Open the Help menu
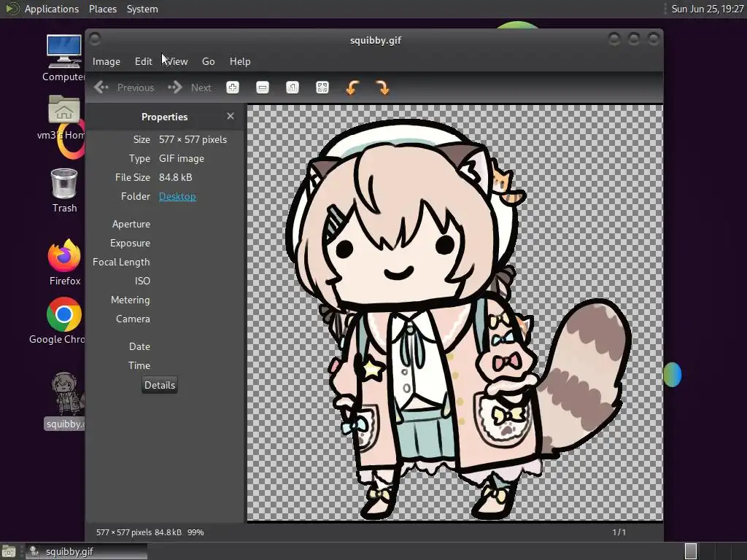This screenshot has height=560, width=747. pos(240,61)
